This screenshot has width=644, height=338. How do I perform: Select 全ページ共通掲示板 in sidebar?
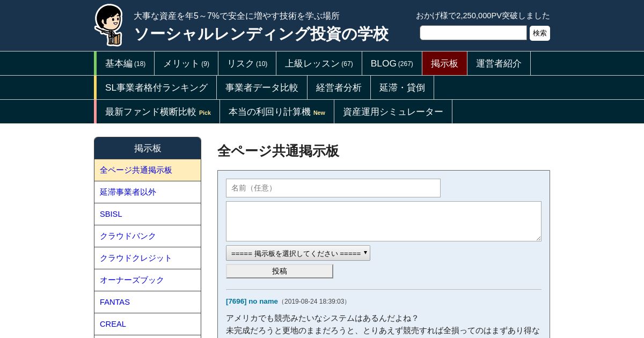point(148,170)
